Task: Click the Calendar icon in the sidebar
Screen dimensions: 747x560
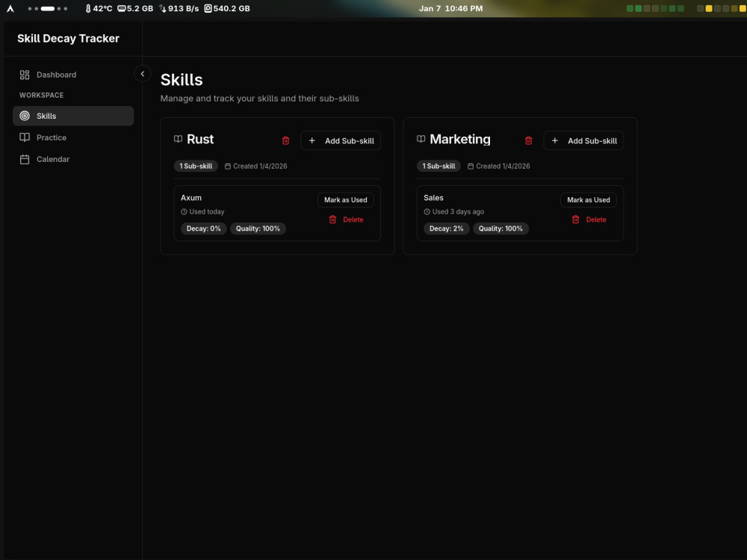Action: coord(25,160)
